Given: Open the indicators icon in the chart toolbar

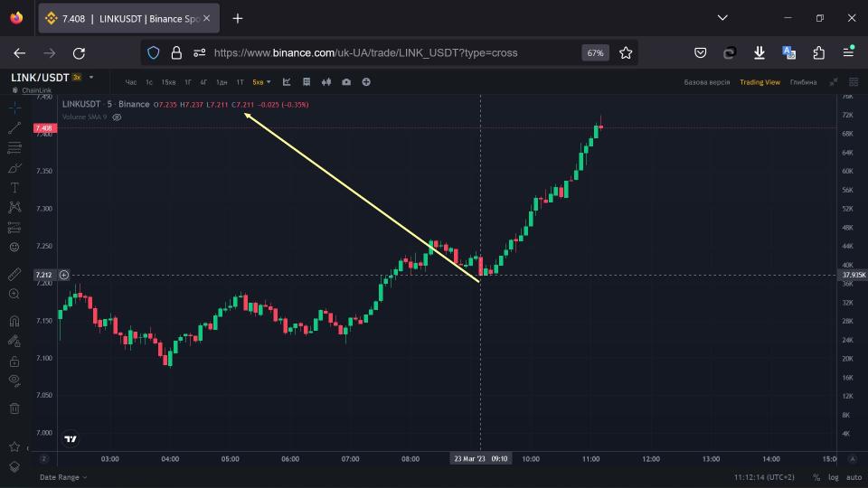Looking at the screenshot, I should pyautogui.click(x=287, y=82).
